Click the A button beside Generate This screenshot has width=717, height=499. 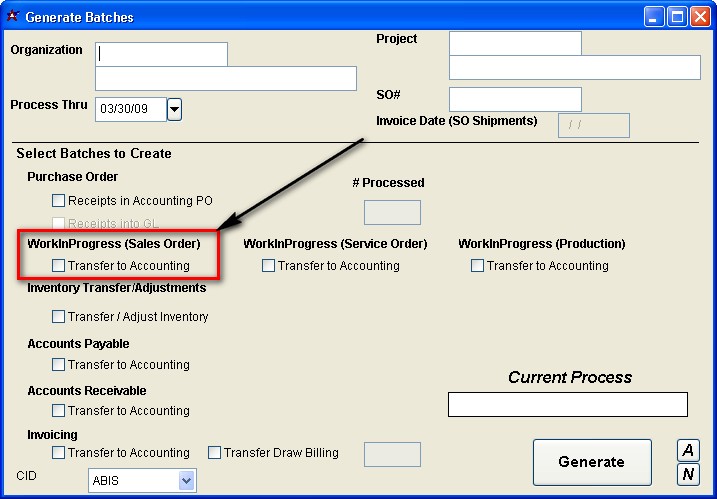pyautogui.click(x=688, y=450)
